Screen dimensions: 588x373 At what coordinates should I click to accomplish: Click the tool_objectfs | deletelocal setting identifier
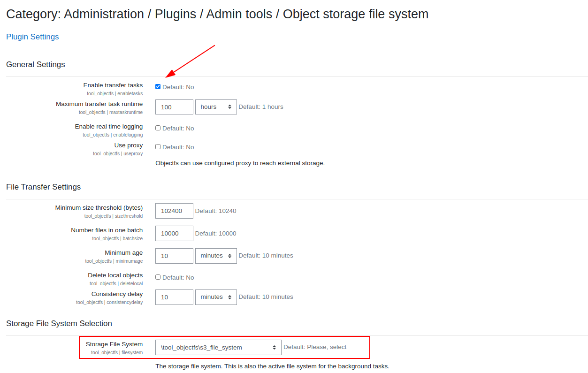[117, 283]
